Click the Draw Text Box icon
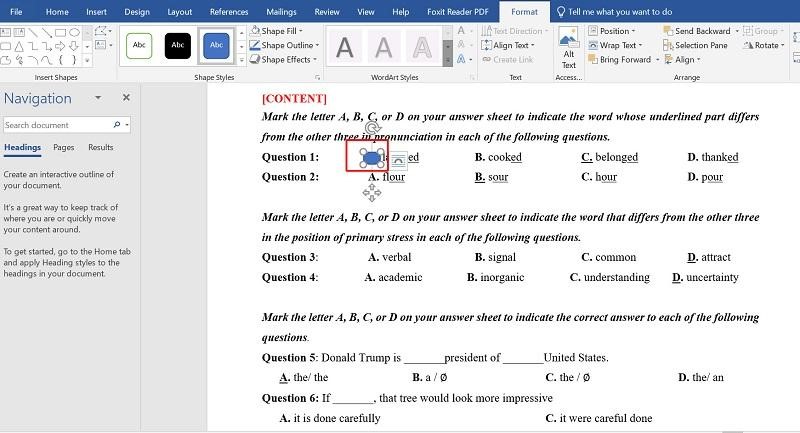Viewport: 800px width, 433px height. (x=101, y=44)
